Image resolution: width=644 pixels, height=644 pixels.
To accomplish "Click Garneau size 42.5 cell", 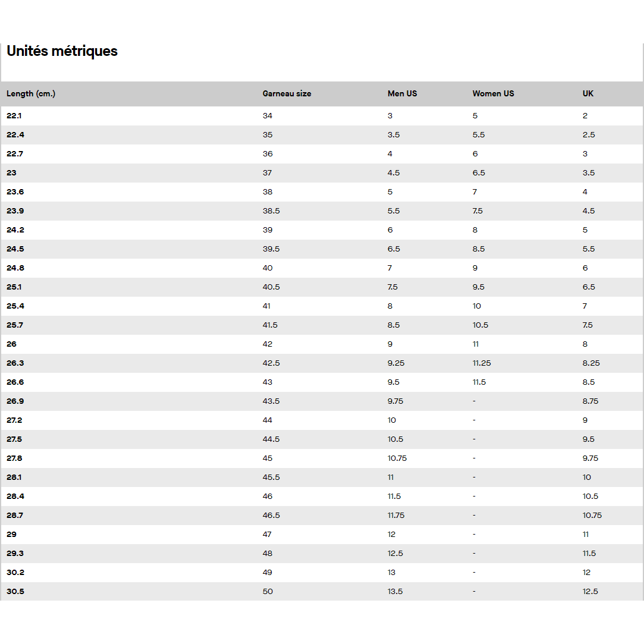I will [271, 363].
